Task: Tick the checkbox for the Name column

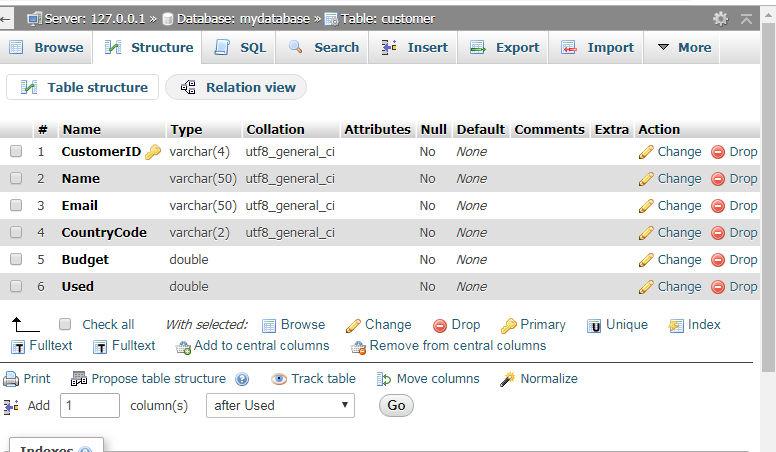Action: point(16,179)
